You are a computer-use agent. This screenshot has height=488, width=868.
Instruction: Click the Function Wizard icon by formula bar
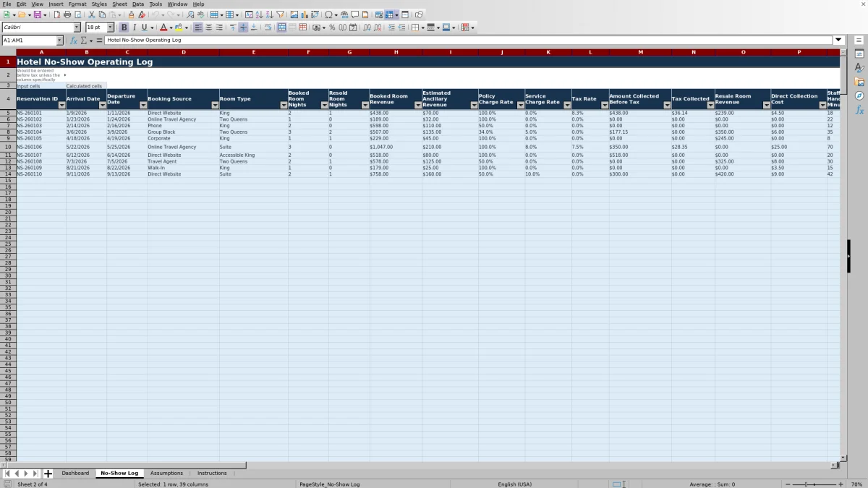pyautogui.click(x=74, y=40)
